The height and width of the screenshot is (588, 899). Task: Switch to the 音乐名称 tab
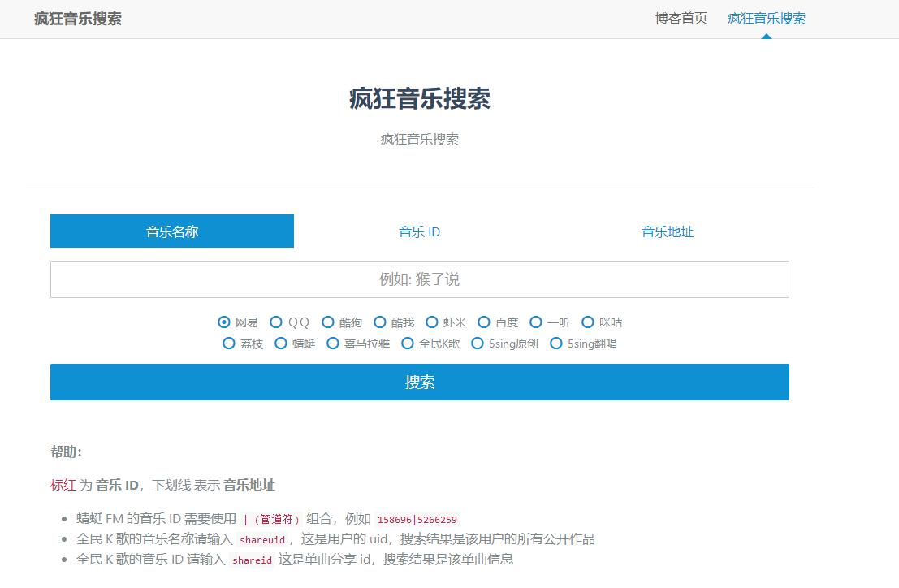point(171,231)
